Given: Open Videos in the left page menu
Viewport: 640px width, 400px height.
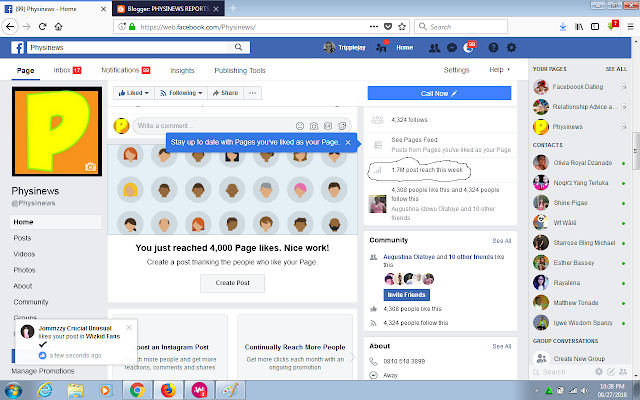Looking at the screenshot, I should pos(24,254).
